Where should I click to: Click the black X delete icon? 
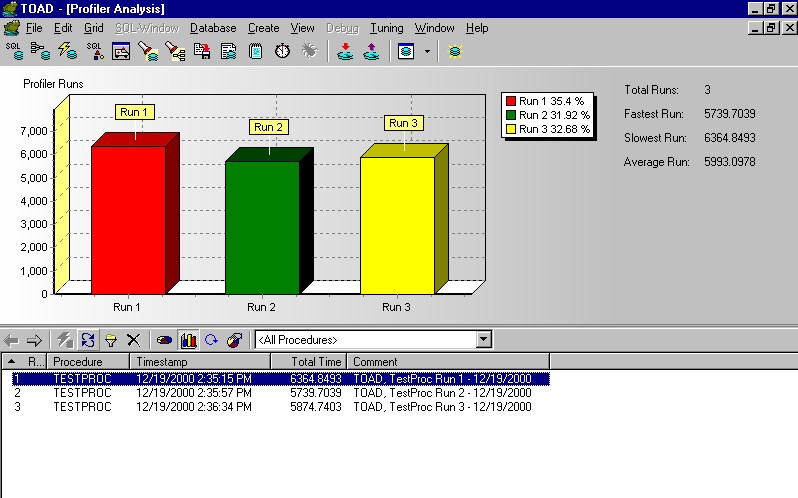[133, 340]
